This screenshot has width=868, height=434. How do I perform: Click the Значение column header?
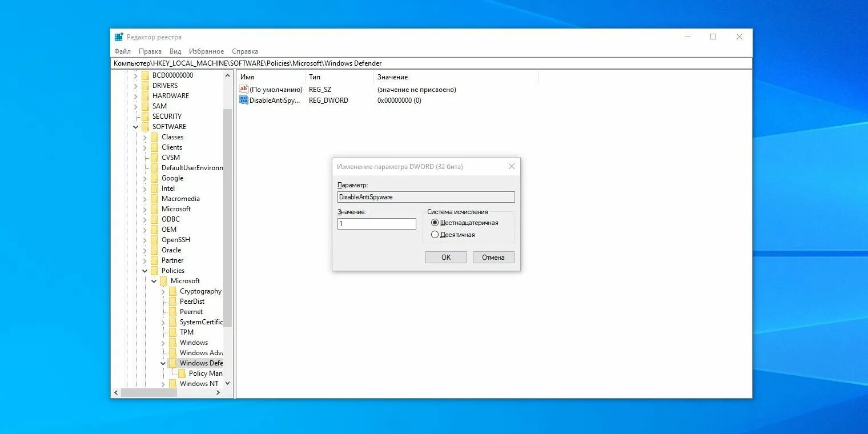coord(456,77)
